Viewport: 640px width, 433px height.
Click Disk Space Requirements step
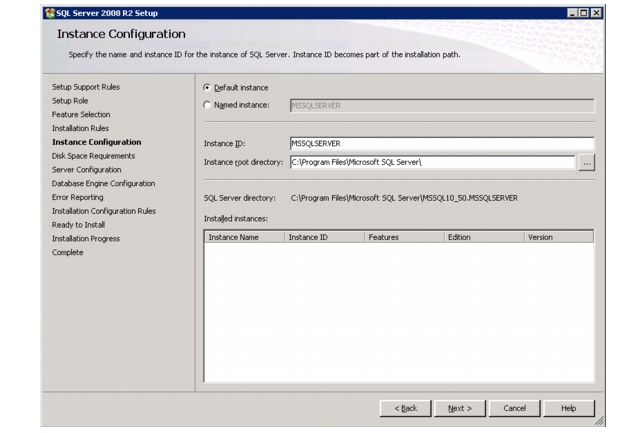coord(93,156)
